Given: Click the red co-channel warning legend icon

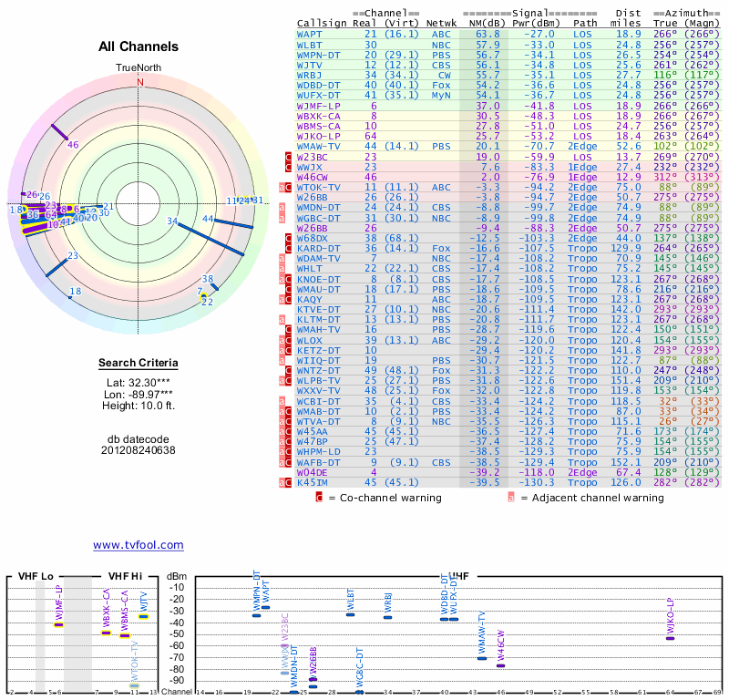Looking at the screenshot, I should (319, 498).
